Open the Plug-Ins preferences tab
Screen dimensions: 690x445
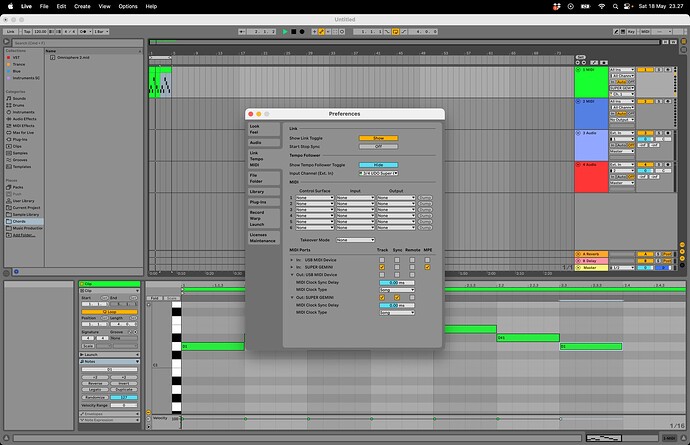click(263, 202)
